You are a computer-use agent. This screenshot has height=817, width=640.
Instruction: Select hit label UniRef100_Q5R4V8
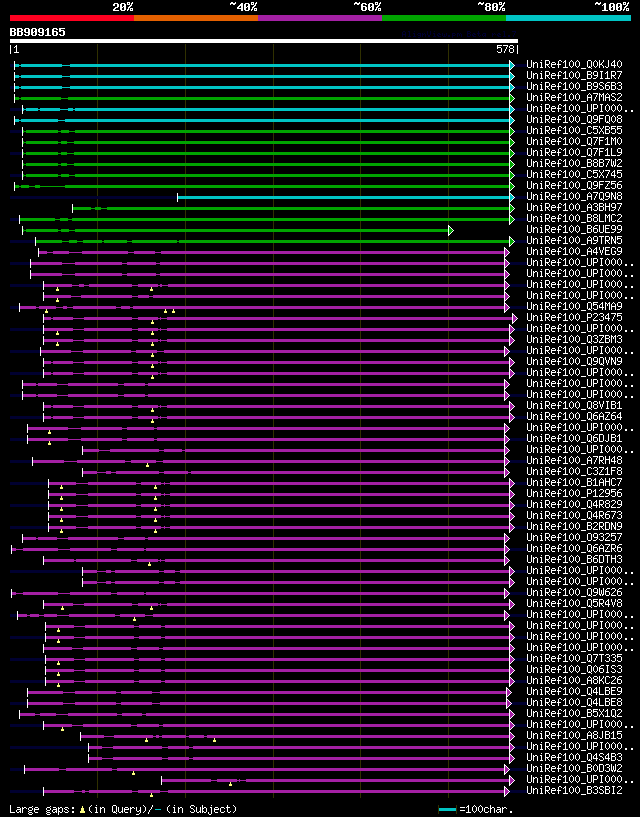574,603
